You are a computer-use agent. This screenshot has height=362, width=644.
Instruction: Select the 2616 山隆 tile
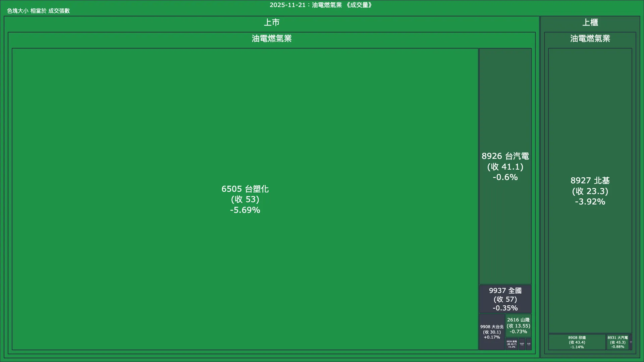click(x=518, y=325)
